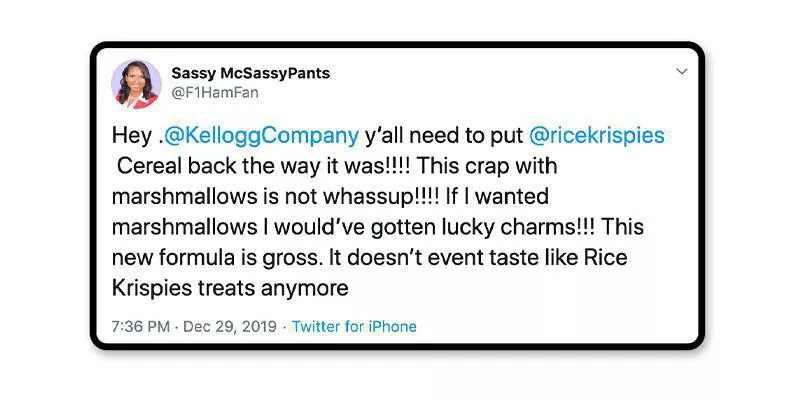This screenshot has width=800, height=400.
Task: Click the Dec 29, 2019 date
Action: pyautogui.click(x=229, y=326)
